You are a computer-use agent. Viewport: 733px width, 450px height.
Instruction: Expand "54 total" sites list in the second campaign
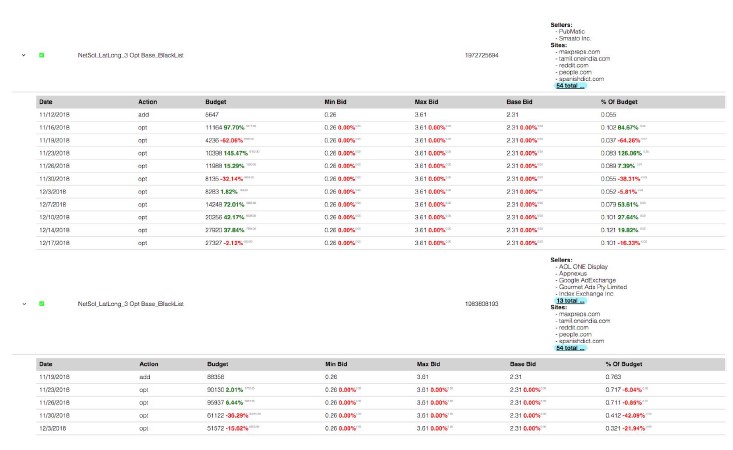pos(571,348)
